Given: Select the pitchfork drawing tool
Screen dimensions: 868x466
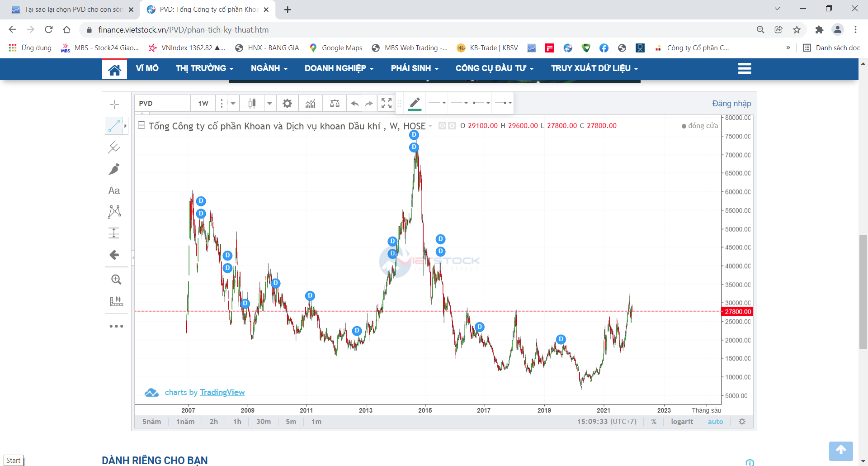Looking at the screenshot, I should (114, 147).
